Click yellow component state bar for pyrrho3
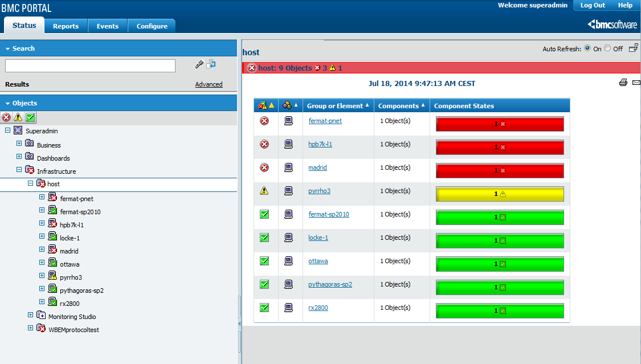 click(x=500, y=194)
